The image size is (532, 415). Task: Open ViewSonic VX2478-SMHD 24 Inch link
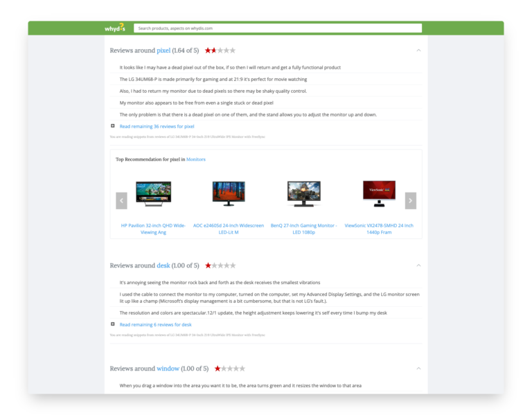(379, 229)
